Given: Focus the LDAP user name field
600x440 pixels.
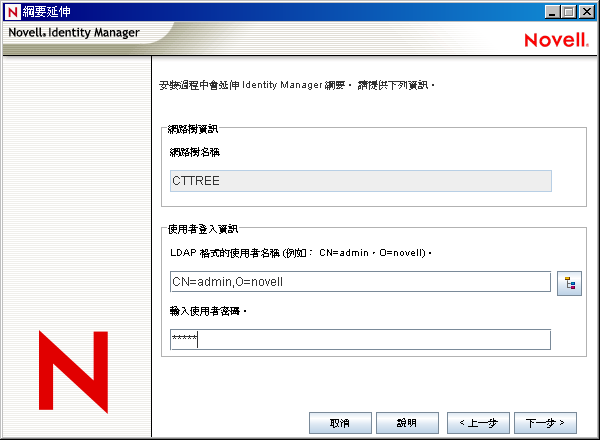Looking at the screenshot, I should 360,282.
